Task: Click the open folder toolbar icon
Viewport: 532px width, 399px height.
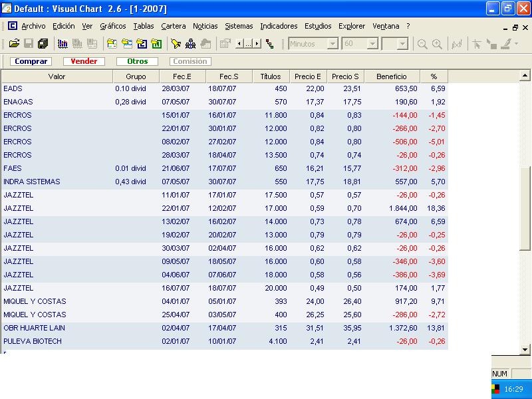Action: coord(14,44)
